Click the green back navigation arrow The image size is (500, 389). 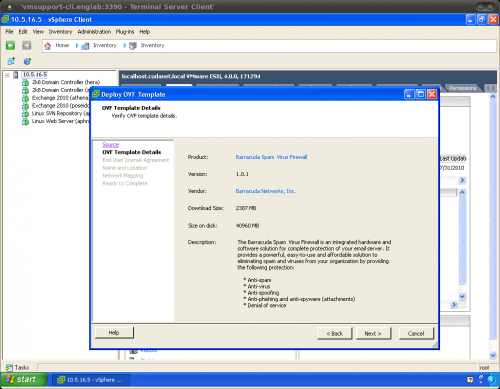(10, 45)
